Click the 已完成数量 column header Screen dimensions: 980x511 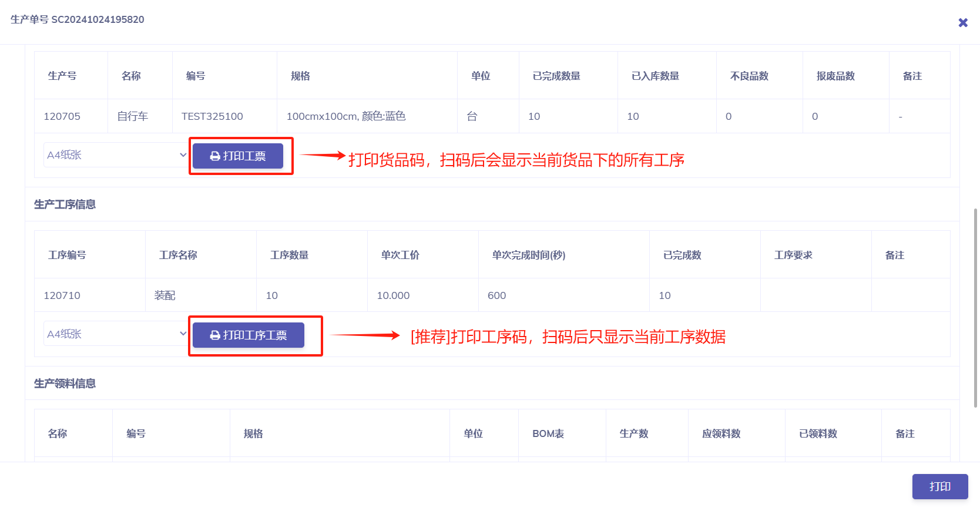tap(556, 76)
